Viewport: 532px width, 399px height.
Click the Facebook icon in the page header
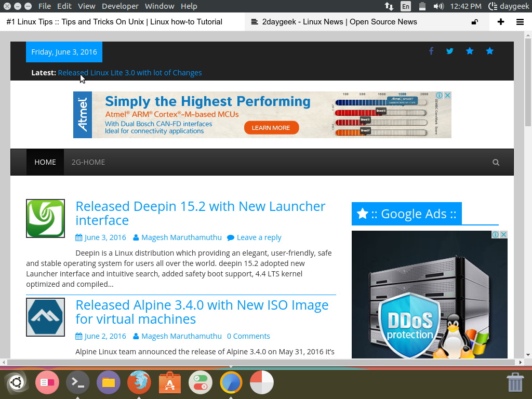pyautogui.click(x=431, y=51)
